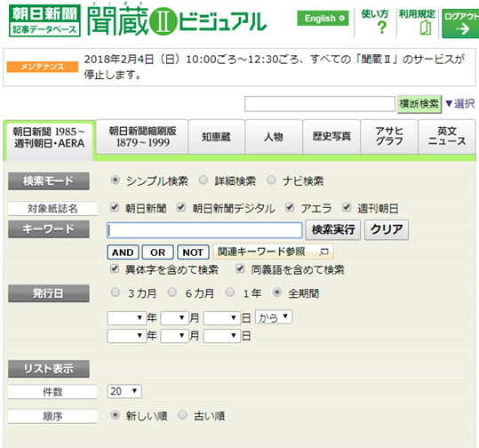Viewport: 479px width, 448px height.
Task: Click the cross-search text field at top
Action: coord(320,104)
